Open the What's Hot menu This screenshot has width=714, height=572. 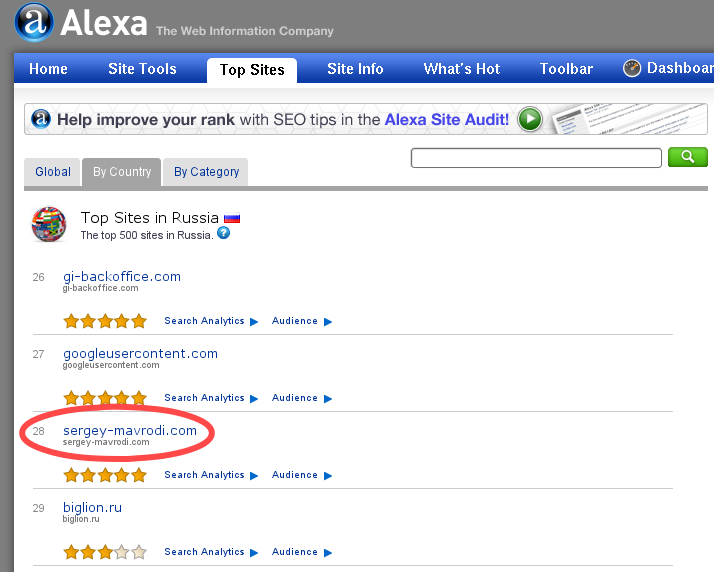pyautogui.click(x=461, y=69)
